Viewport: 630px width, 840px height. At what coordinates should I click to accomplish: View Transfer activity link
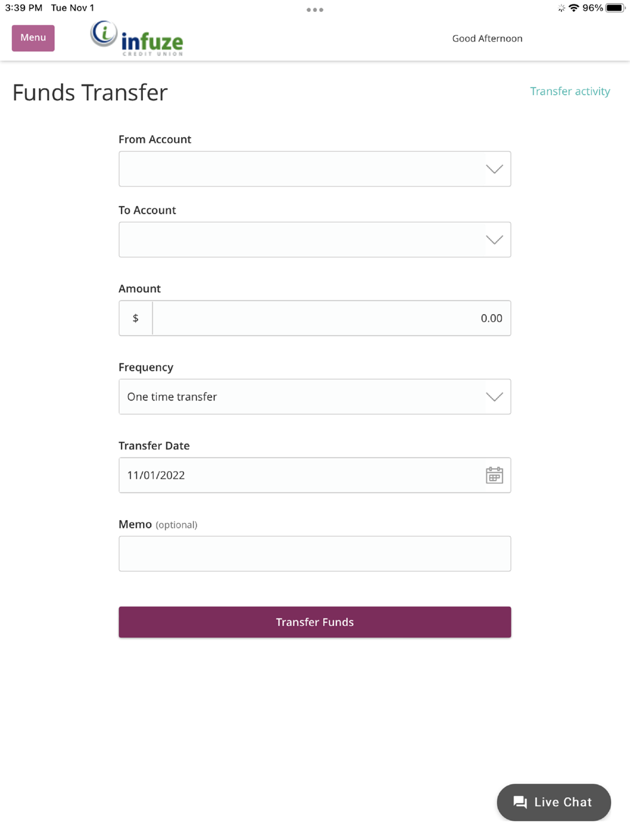(570, 91)
